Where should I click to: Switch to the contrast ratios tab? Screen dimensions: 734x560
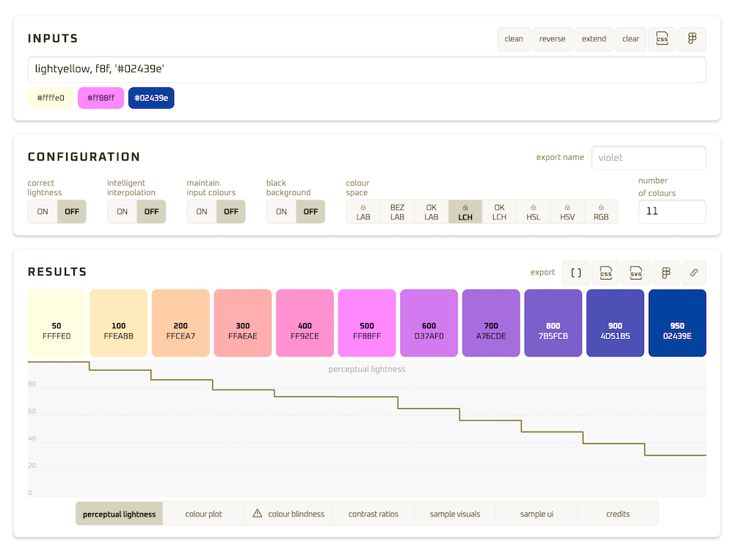(x=373, y=514)
